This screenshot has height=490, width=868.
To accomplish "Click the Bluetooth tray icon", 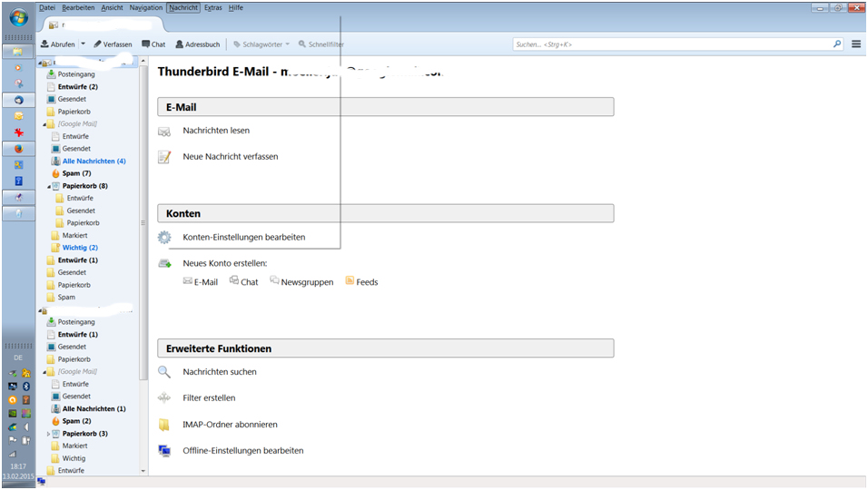I will pos(26,387).
